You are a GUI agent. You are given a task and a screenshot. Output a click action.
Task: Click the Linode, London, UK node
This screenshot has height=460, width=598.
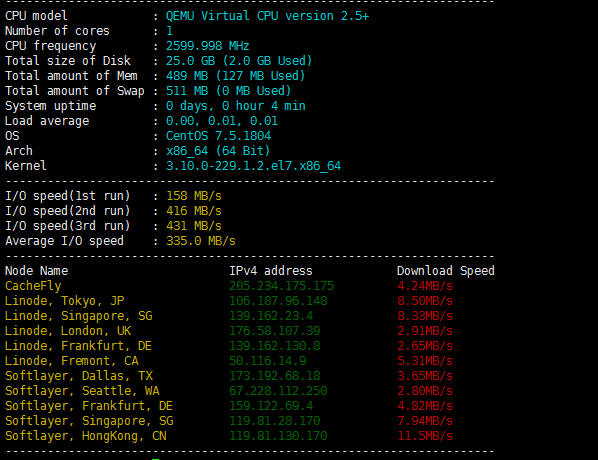[68, 331]
